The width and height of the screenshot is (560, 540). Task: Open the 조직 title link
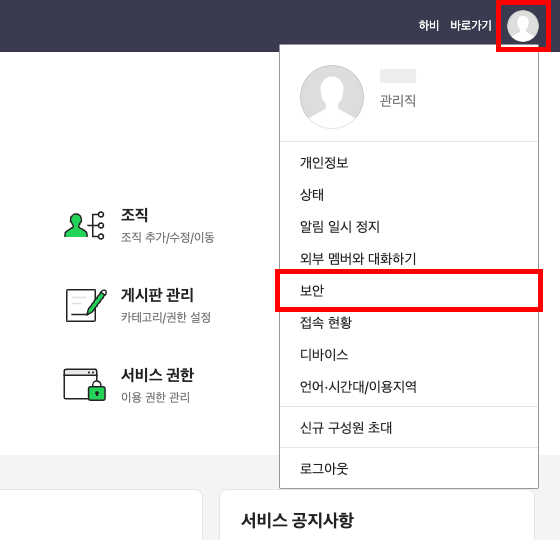point(134,215)
